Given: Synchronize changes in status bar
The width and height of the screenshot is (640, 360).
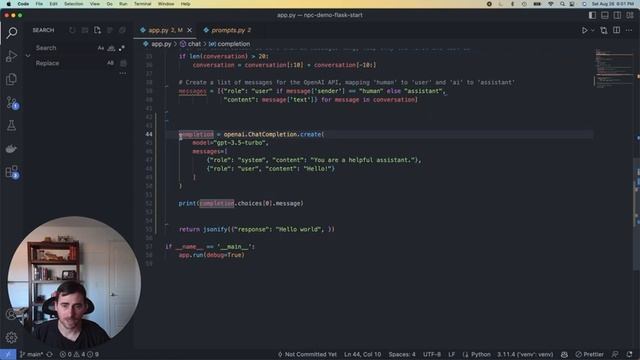Looking at the screenshot, I should coord(50,354).
